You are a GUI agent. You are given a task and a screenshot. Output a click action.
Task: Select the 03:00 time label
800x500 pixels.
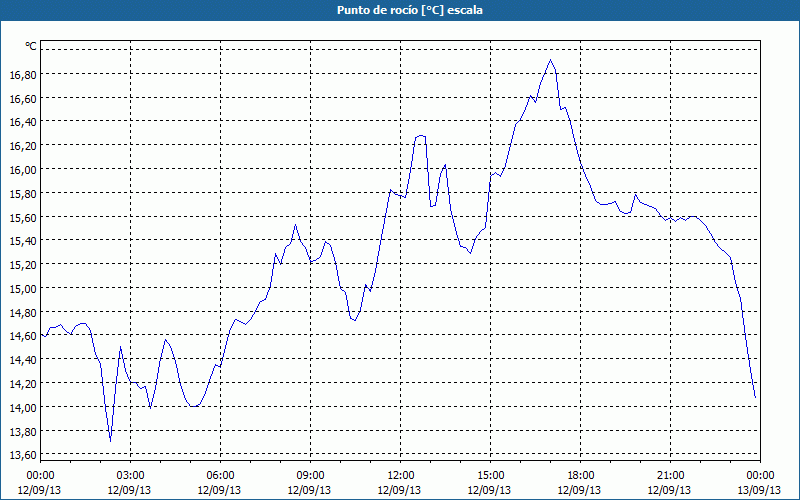coord(131,476)
